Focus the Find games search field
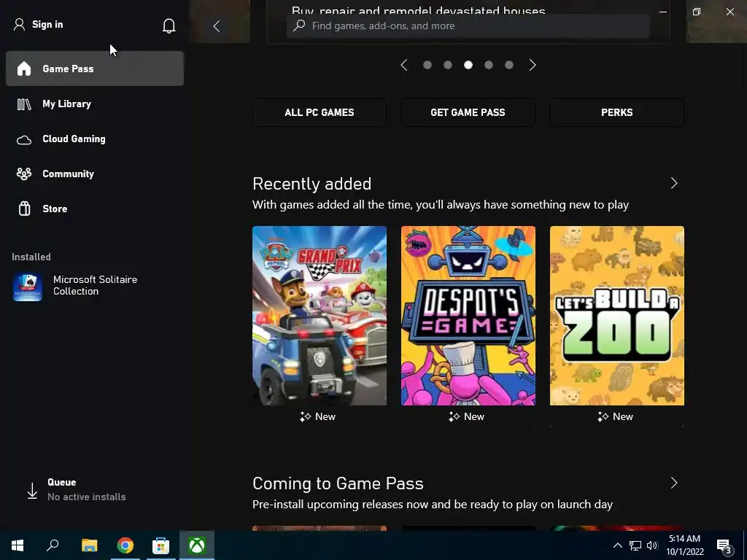 [x=468, y=26]
